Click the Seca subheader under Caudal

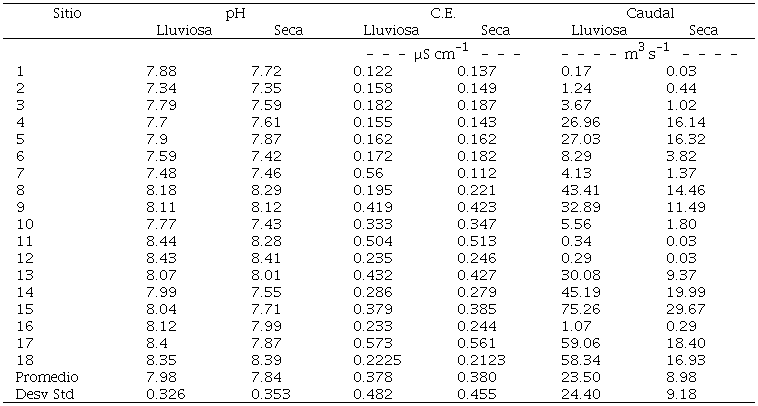pyautogui.click(x=703, y=29)
